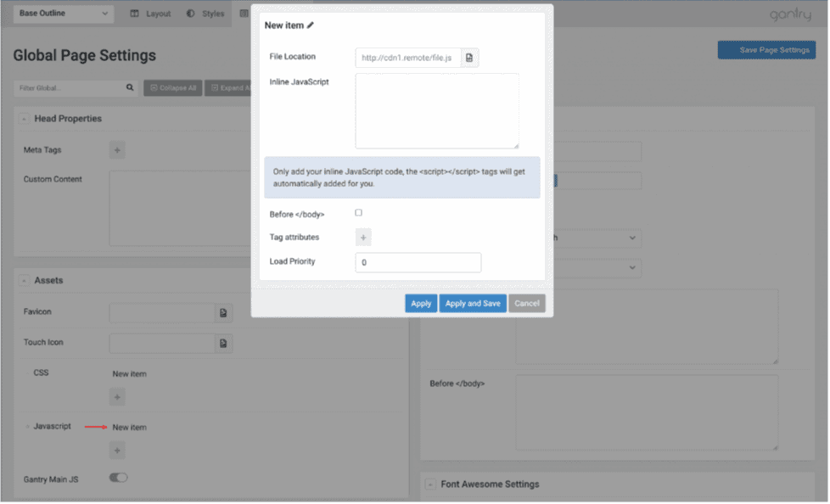Click the Inline JavaScript text area
This screenshot has width=830, height=504.
[436, 111]
